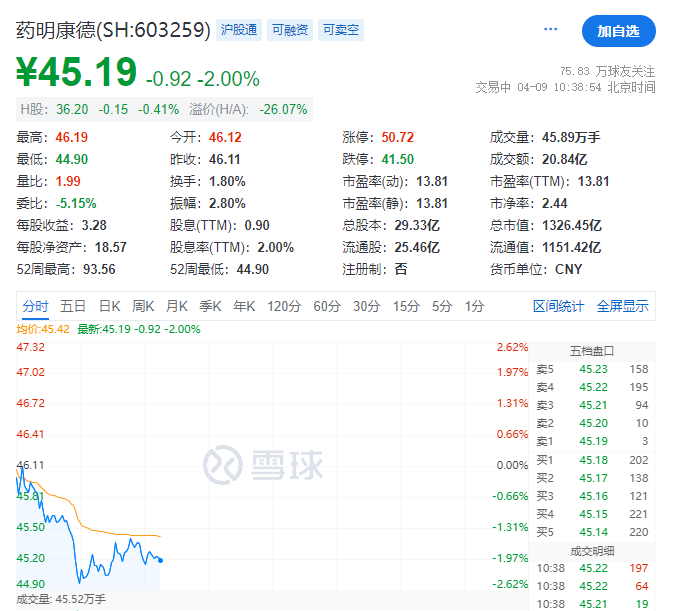Select the 120分 chart interval
The height and width of the screenshot is (611, 679).
coord(284,307)
